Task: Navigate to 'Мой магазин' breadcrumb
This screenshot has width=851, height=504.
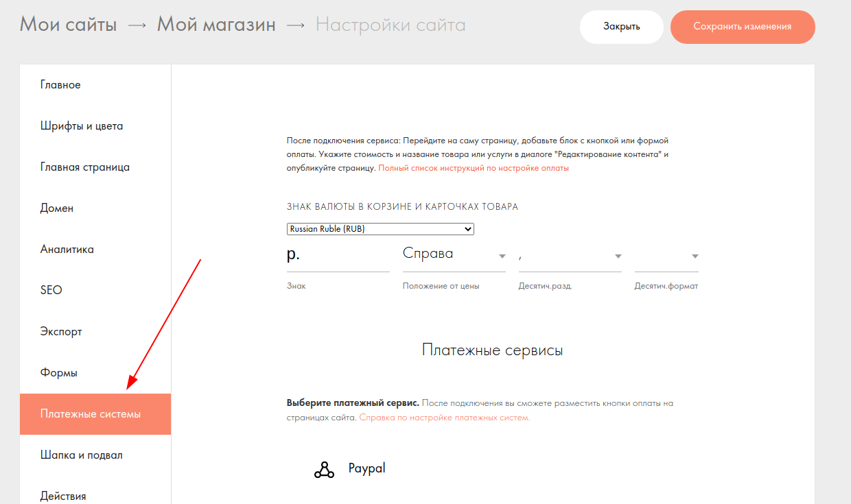Action: coord(216,25)
